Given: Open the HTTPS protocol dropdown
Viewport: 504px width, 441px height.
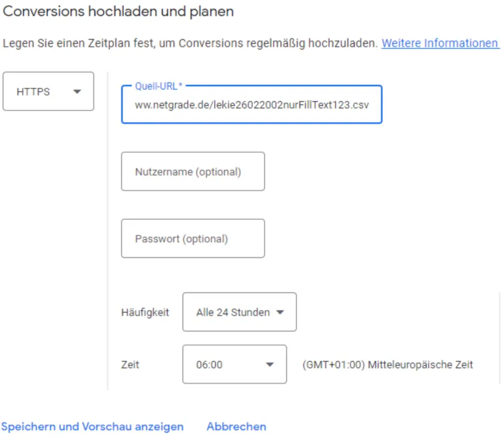Looking at the screenshot, I should (48, 92).
